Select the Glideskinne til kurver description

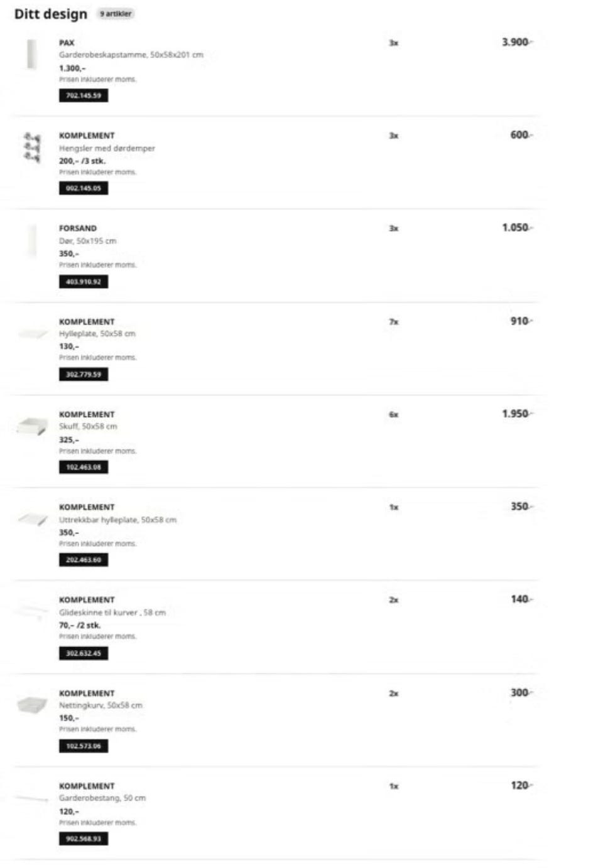[x=112, y=613]
